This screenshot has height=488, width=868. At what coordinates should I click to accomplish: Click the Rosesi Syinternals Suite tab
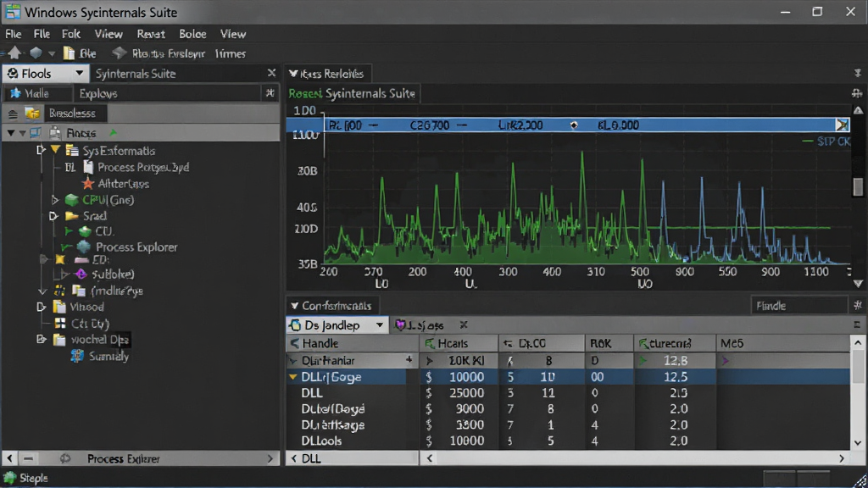[352, 93]
